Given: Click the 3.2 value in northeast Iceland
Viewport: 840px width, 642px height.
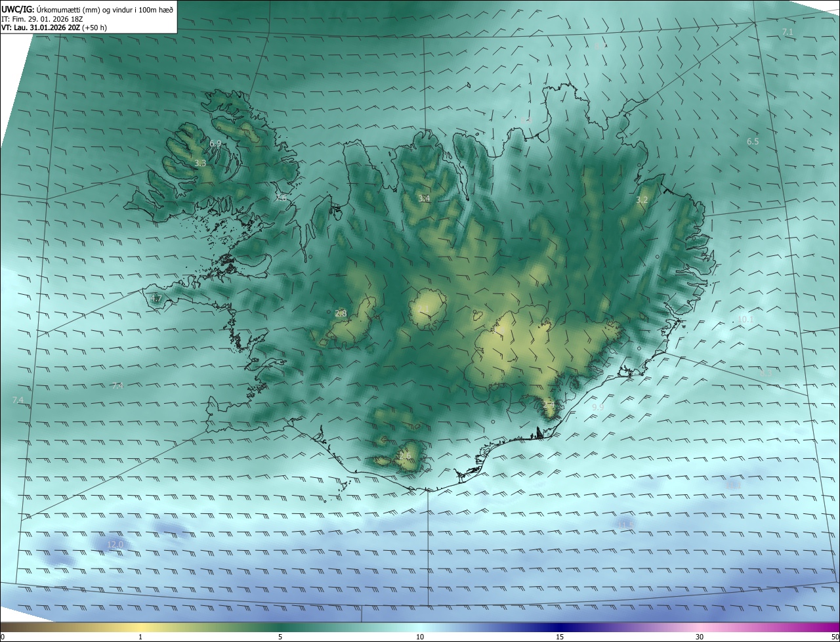Looking at the screenshot, I should point(642,200).
